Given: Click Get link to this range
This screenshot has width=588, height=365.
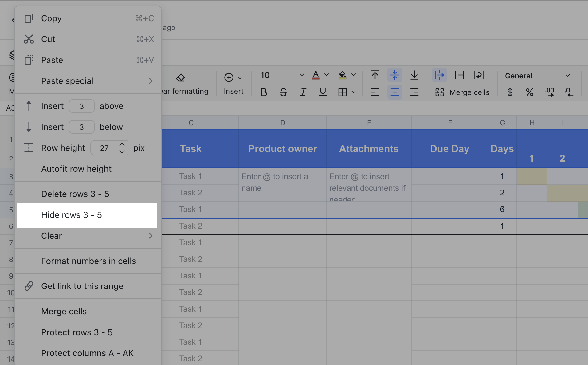Looking at the screenshot, I should (x=82, y=286).
